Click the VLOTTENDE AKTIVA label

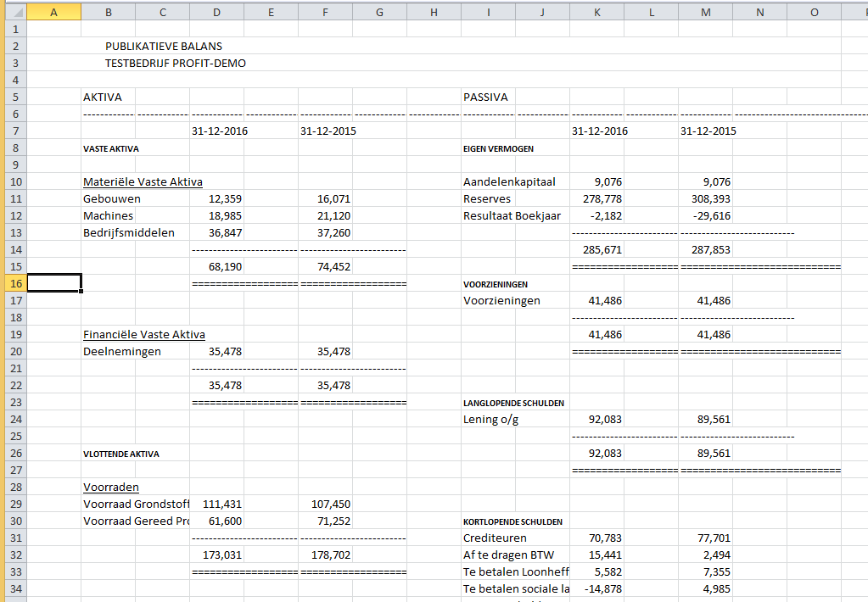pos(121,454)
